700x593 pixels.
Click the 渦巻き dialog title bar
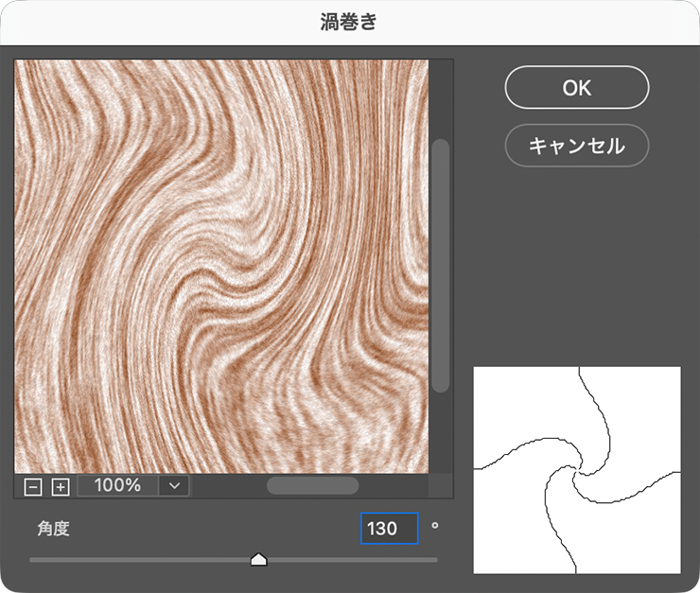pos(350,23)
